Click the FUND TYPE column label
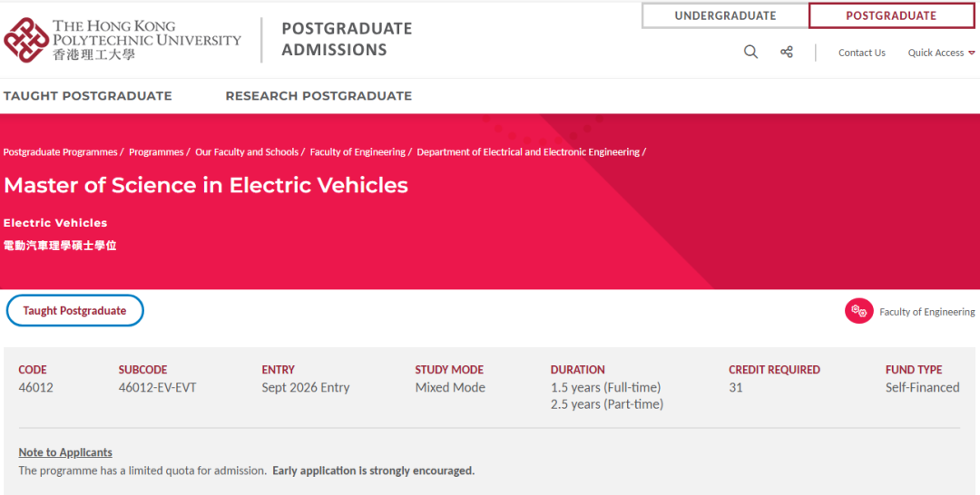This screenshot has width=980, height=495. pos(914,370)
